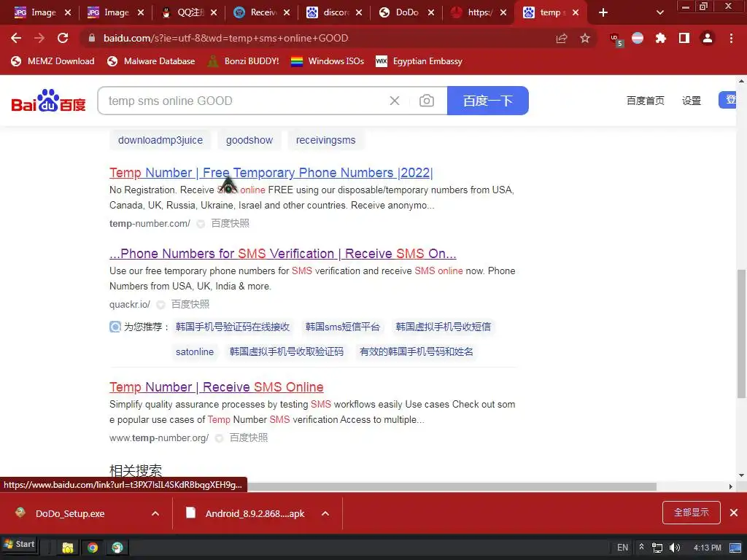This screenshot has height=560, width=747.
Task: Open Chrome from the taskbar
Action: coord(93,548)
